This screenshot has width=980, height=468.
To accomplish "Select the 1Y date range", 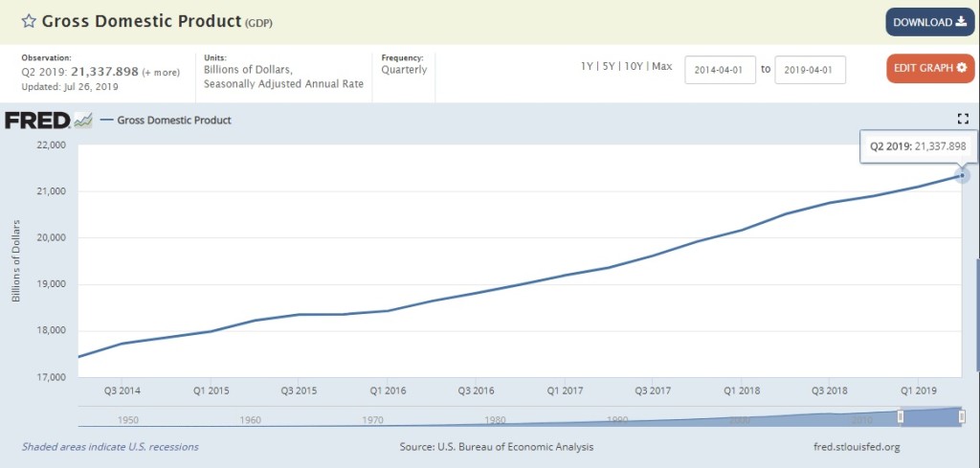I will click(587, 67).
